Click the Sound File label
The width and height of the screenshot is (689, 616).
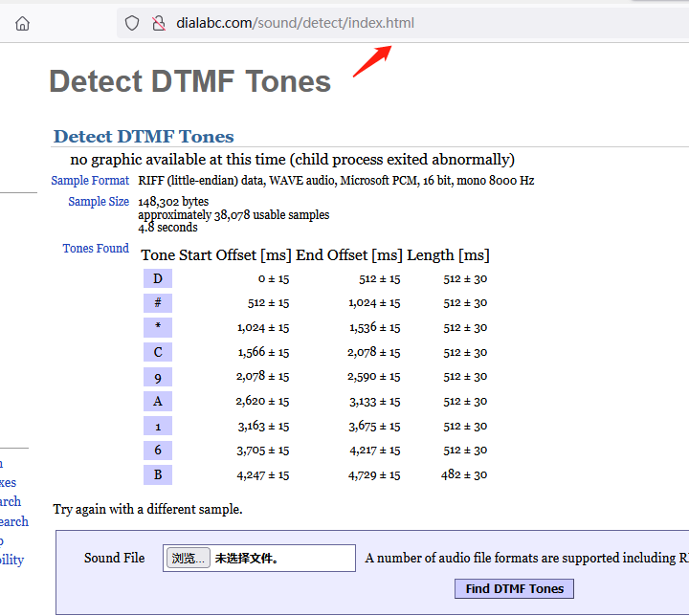114,558
